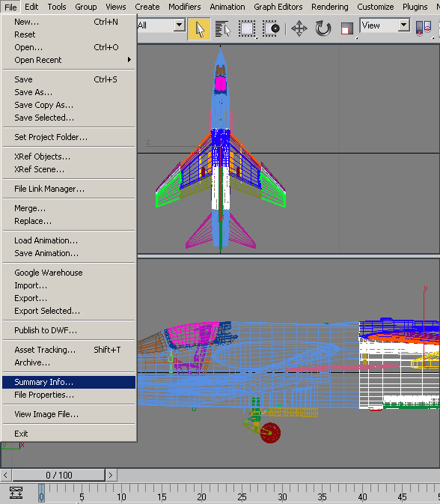Choose Publish to DWF... entry
This screenshot has height=504, width=440.
69,330
